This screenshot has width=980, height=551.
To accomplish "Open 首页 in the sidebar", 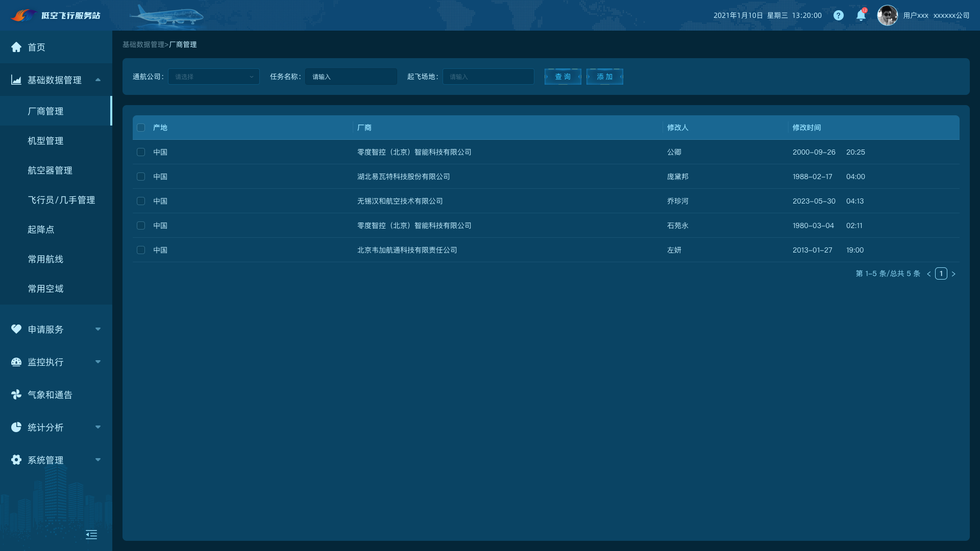I will [56, 47].
